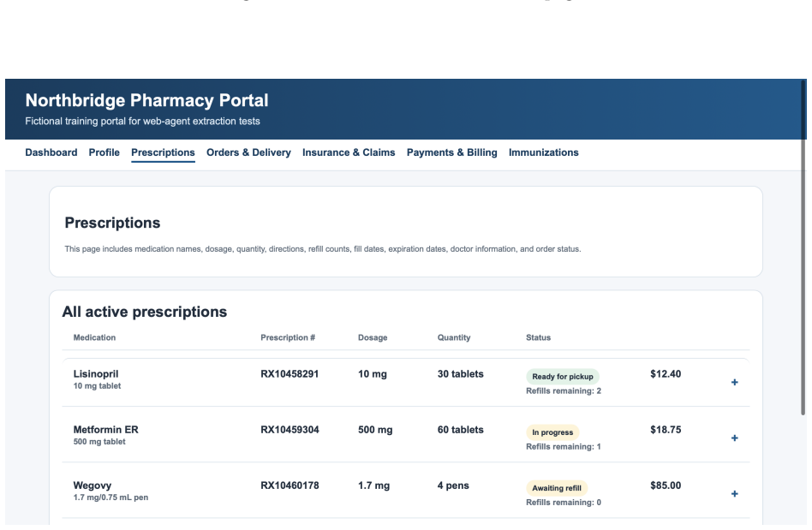Click the Northbridge Pharmacy Portal title
The width and height of the screenshot is (812, 530).
coord(147,100)
